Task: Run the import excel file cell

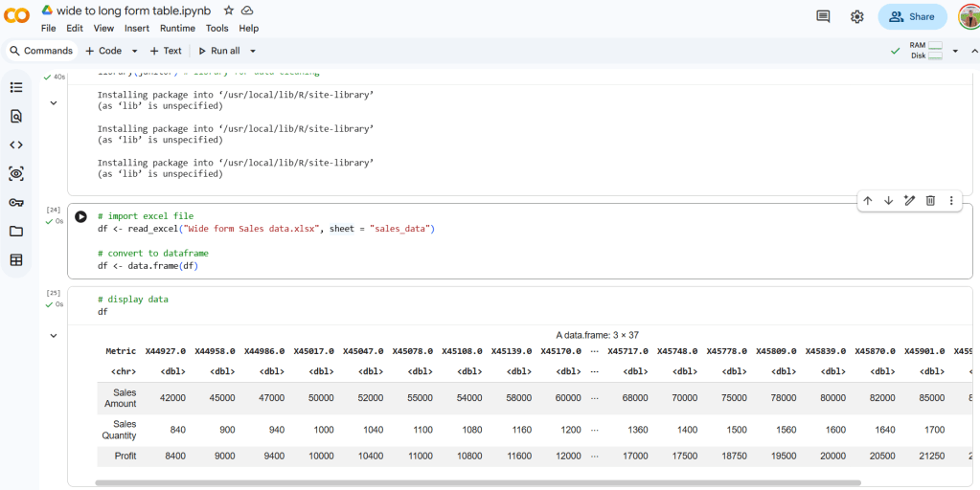Action: [81, 217]
